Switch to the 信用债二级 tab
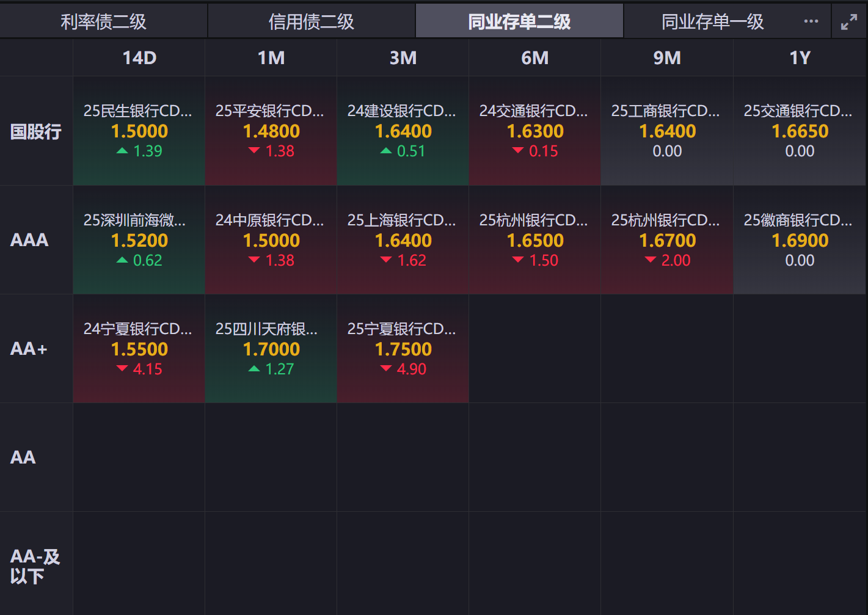 (312, 21)
